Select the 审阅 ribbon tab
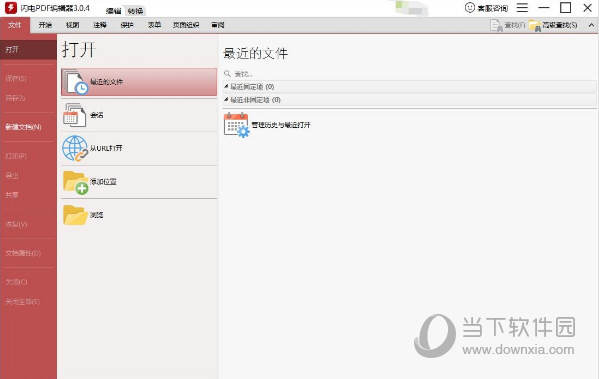 [218, 25]
